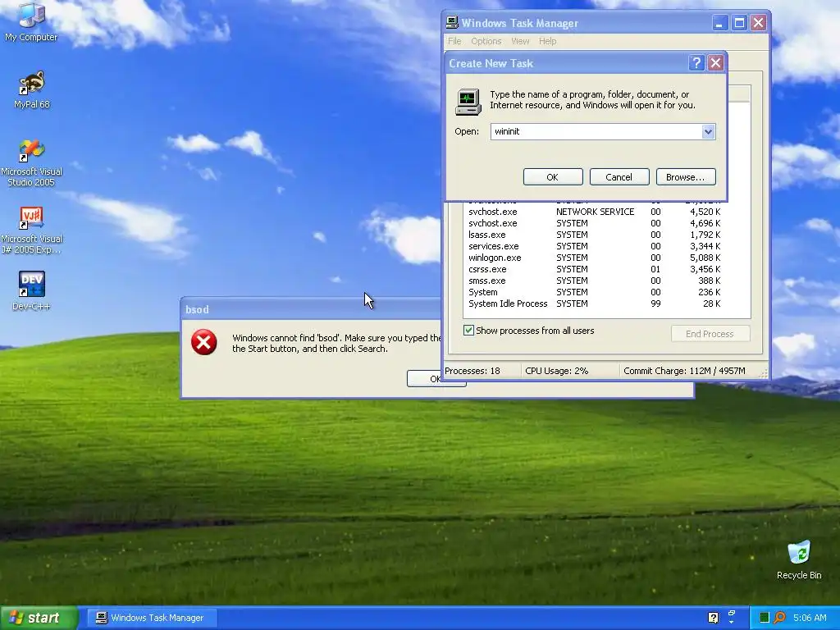Click the Open text field containing wininit

click(596, 132)
